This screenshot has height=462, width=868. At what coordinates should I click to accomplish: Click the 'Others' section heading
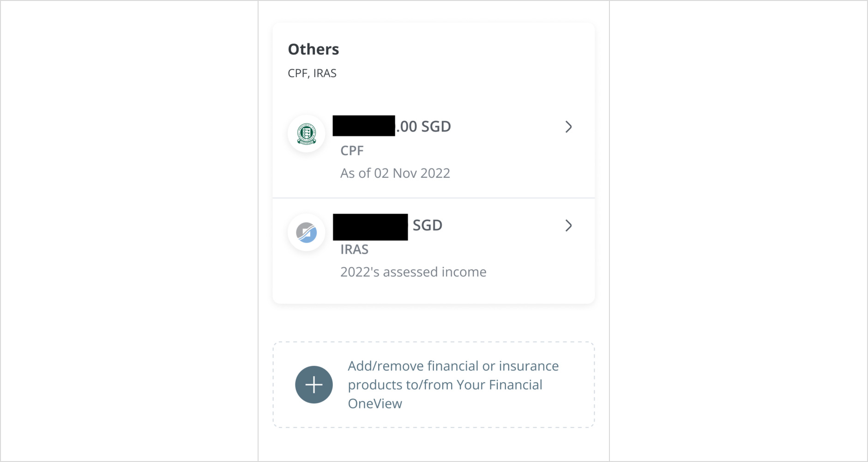click(x=313, y=49)
